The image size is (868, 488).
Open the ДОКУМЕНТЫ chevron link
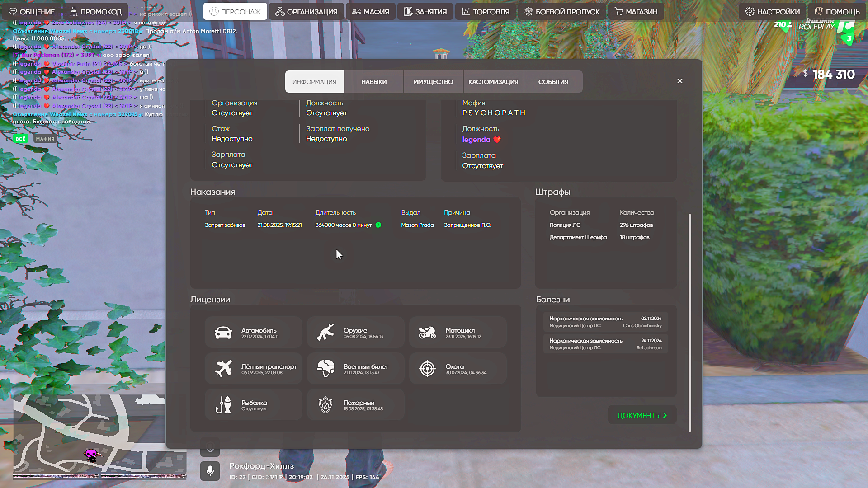click(642, 415)
